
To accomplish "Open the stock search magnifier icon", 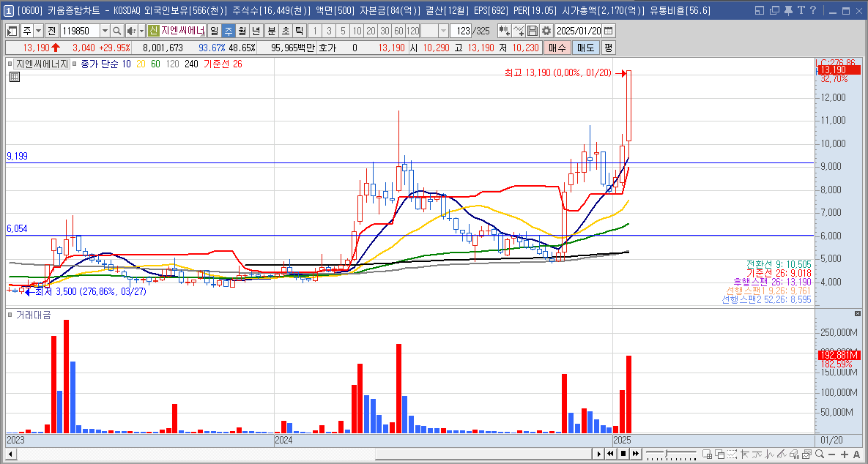I will pyautogui.click(x=116, y=31).
